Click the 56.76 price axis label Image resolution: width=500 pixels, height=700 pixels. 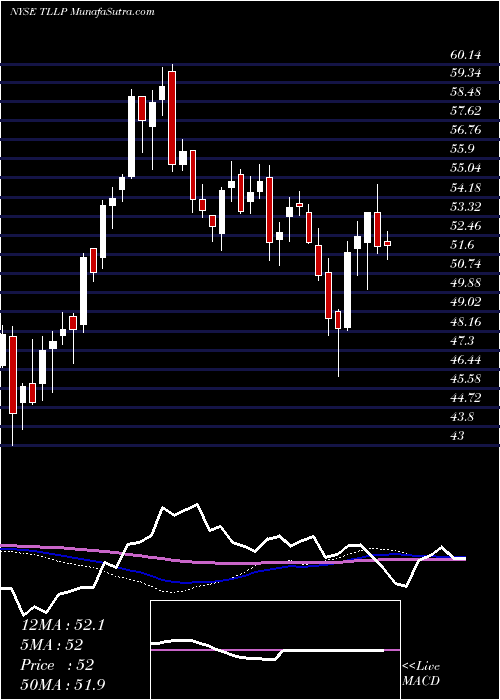coord(466,130)
